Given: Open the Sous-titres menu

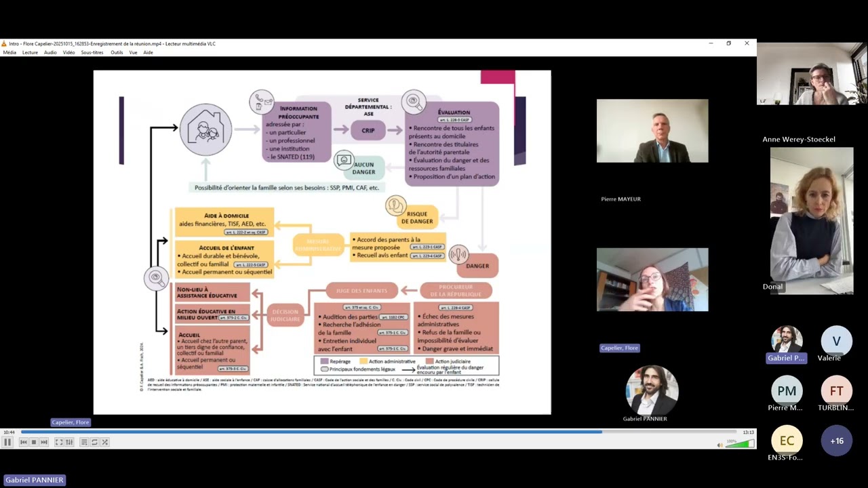Looking at the screenshot, I should tap(92, 52).
